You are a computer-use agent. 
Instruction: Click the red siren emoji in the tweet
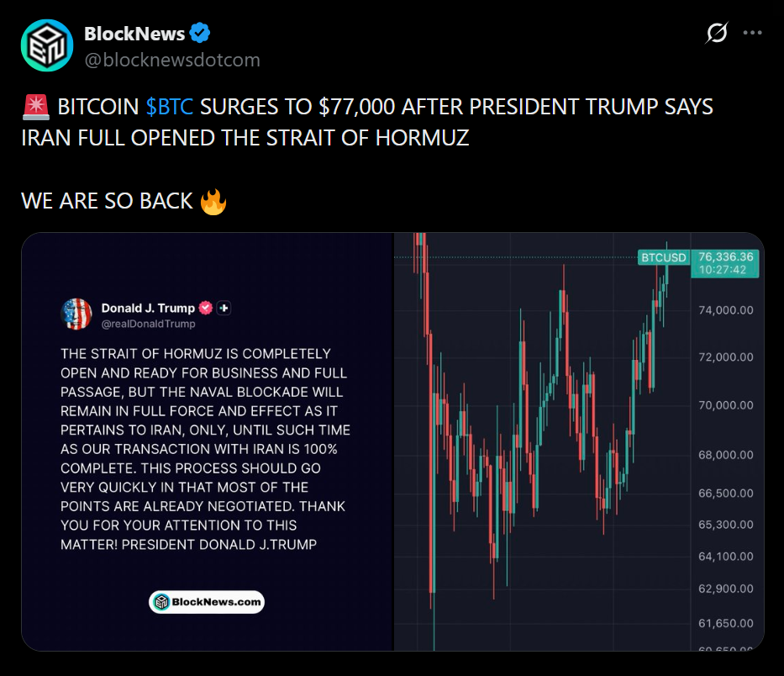pyautogui.click(x=35, y=108)
